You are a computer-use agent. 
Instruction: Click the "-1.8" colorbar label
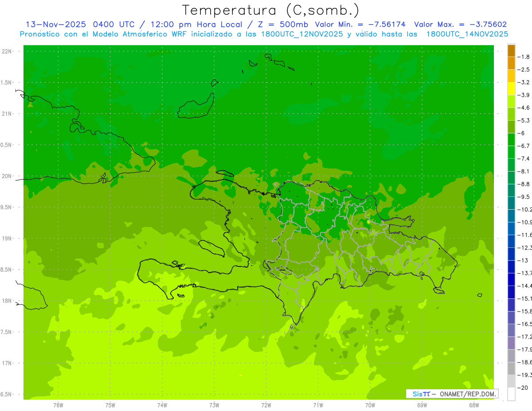(x=524, y=57)
